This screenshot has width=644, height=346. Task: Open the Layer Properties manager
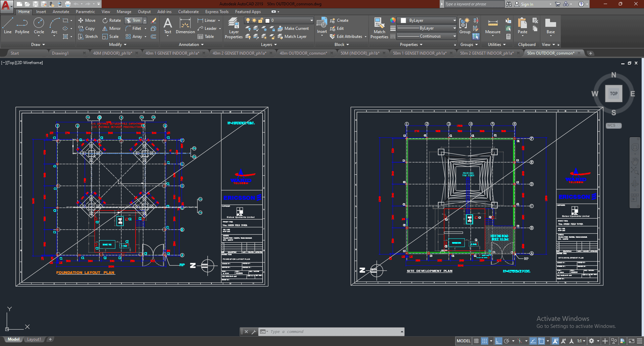[234, 28]
